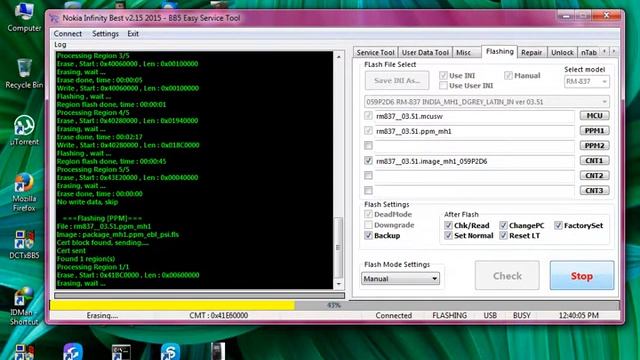The width and height of the screenshot is (640, 360).
Task: Enable the Use User INI checkbox
Action: point(443,85)
